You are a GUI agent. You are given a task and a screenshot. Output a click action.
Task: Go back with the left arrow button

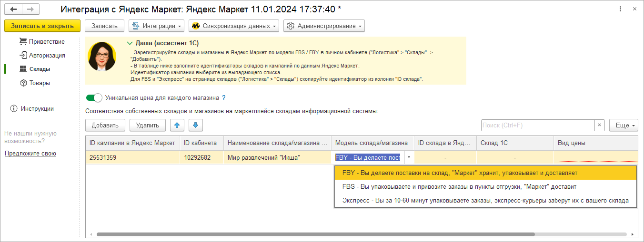point(13,10)
